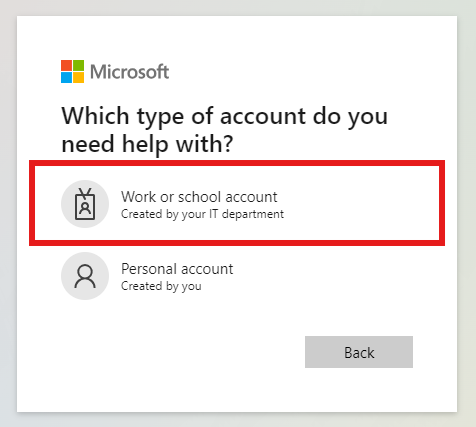
Task: Click the gray circle behind the person icon
Action: [x=85, y=276]
